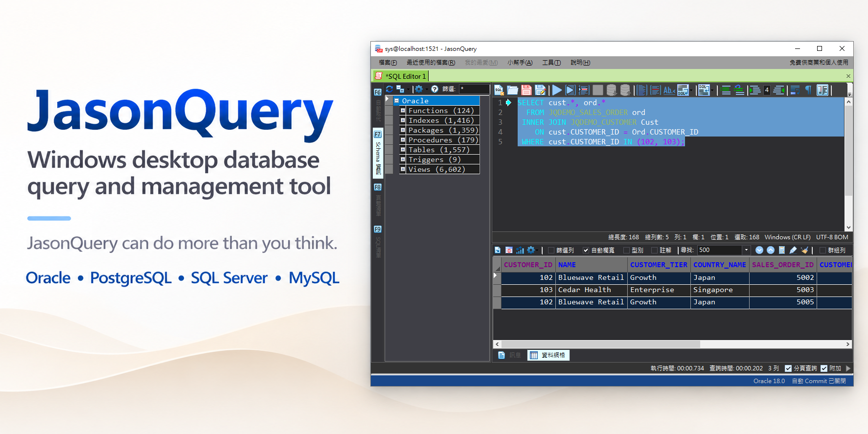868x434 pixels.
Task: Open the 尋找 500 combo box dropdown arrow
Action: pyautogui.click(x=746, y=250)
